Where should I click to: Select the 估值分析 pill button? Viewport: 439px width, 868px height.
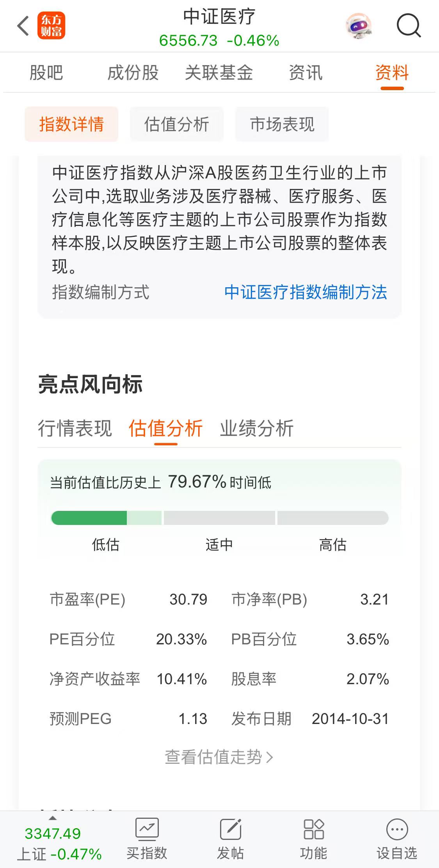177,124
